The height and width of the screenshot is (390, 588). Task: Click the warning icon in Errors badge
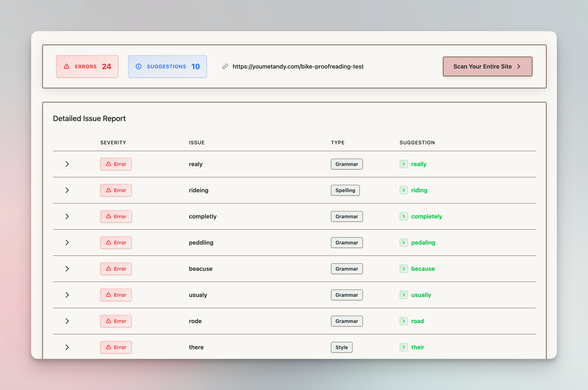(x=67, y=66)
